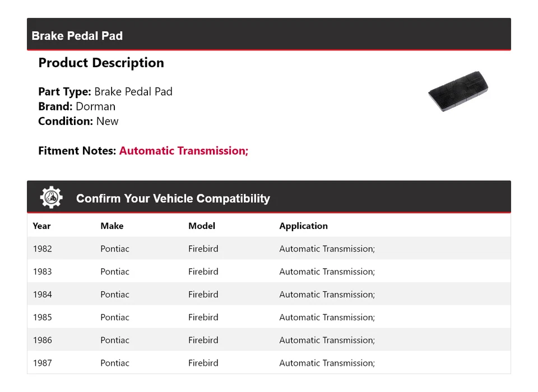
Task: Click the Fitment Notes label
Action: pos(77,151)
